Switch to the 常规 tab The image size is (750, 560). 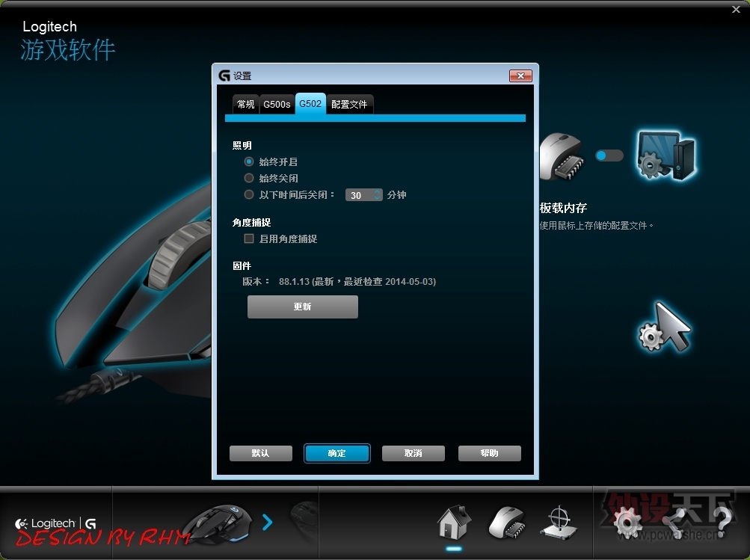(246, 104)
